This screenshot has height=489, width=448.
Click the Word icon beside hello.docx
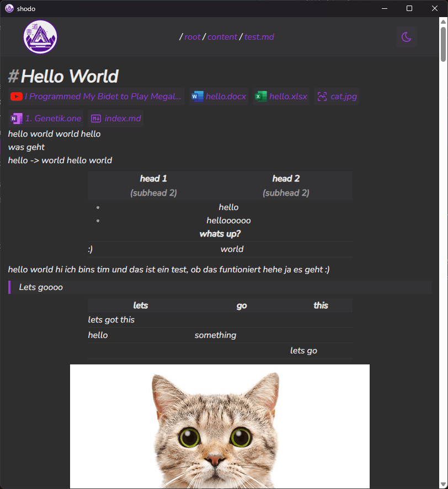198,96
